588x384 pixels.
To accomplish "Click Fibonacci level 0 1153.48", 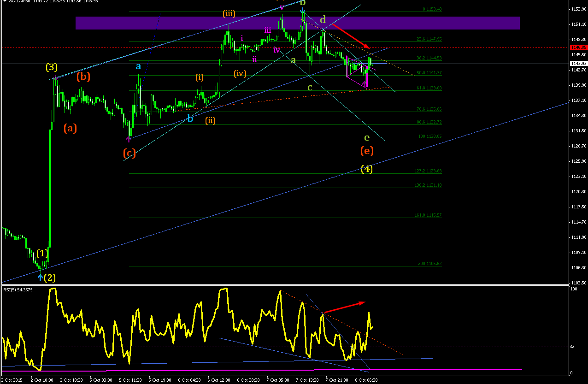I will (x=432, y=9).
